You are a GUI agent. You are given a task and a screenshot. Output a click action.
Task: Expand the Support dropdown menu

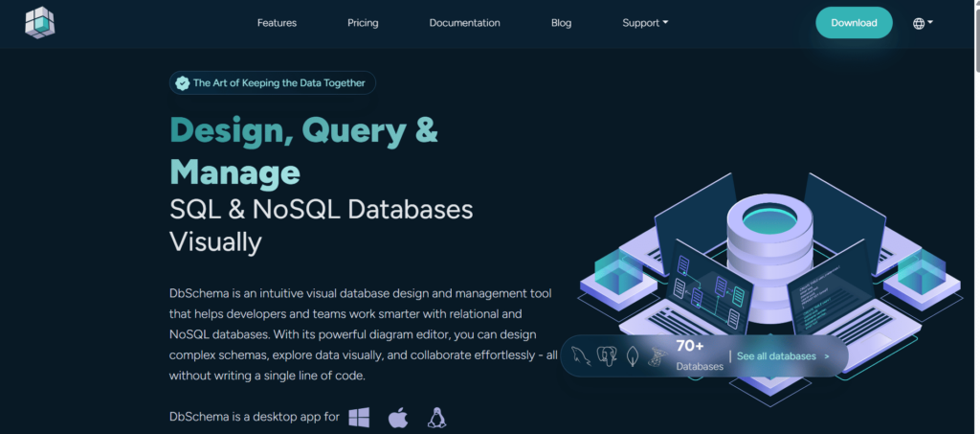tap(645, 23)
